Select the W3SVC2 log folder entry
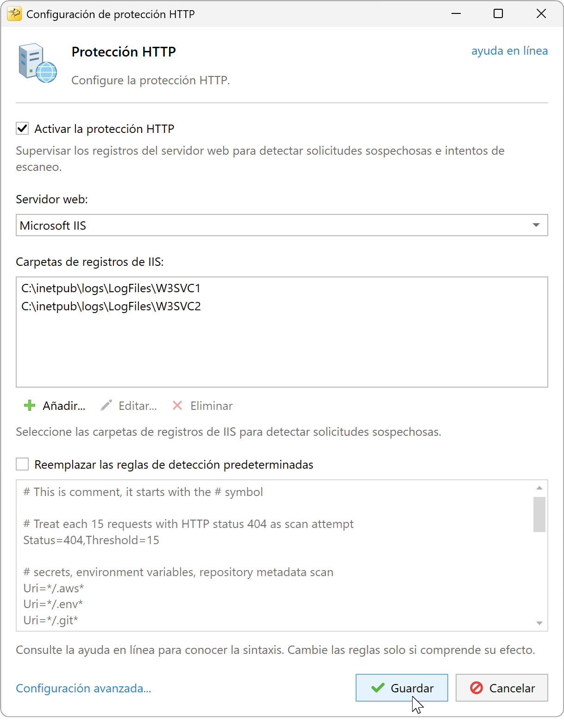 111,306
